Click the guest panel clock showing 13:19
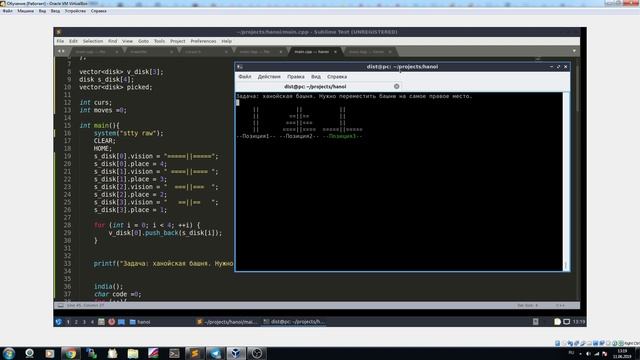640x360 pixels. pos(578,322)
